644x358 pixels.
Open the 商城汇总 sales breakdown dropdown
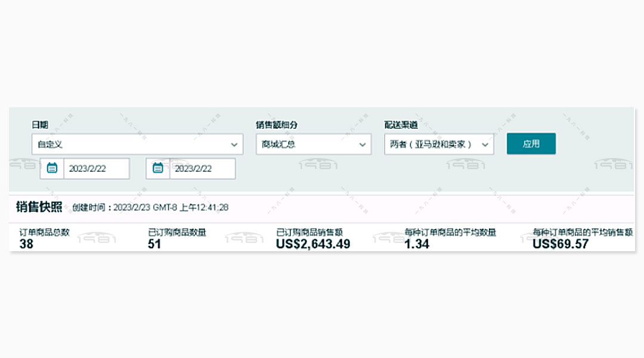pyautogui.click(x=314, y=144)
